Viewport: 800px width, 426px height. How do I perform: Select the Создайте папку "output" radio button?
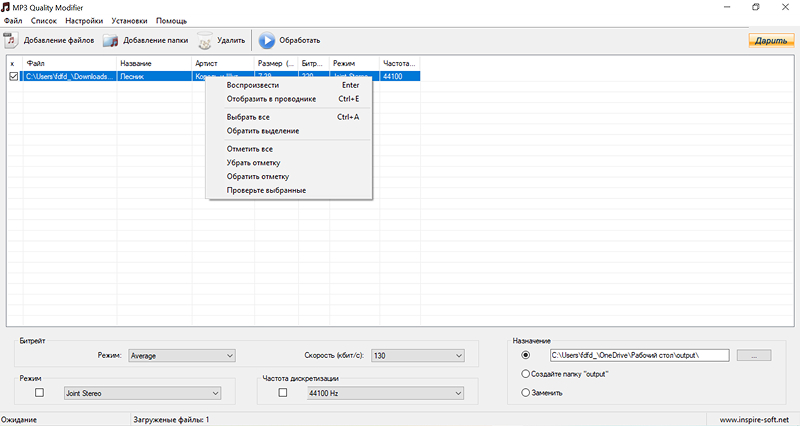click(526, 374)
